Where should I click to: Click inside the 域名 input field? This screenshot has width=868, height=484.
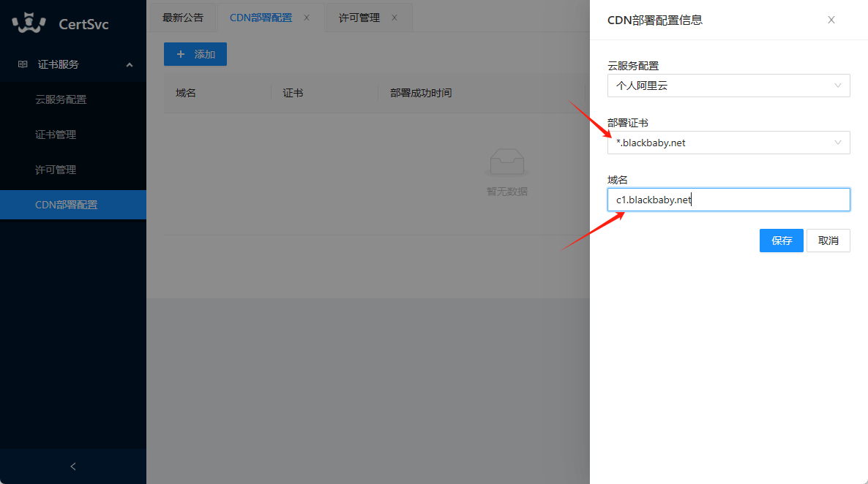coord(728,199)
